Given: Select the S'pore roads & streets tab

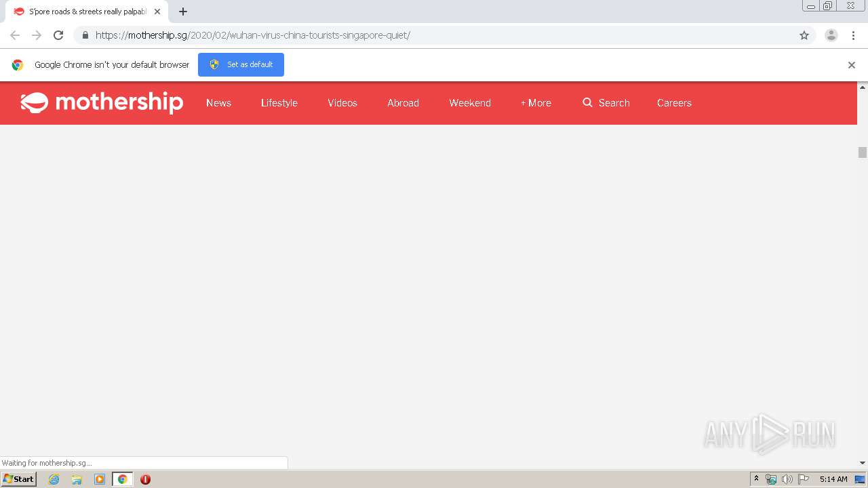Looking at the screenshot, I should [x=87, y=12].
